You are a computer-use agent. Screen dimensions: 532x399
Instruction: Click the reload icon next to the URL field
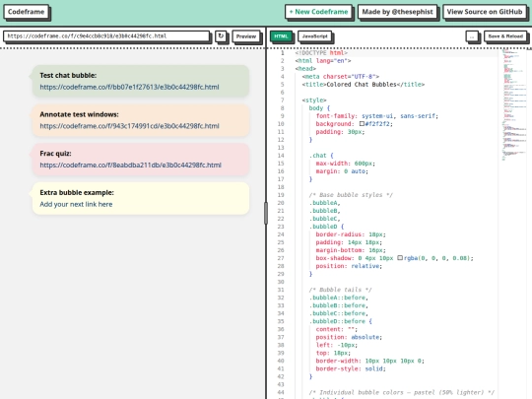221,36
